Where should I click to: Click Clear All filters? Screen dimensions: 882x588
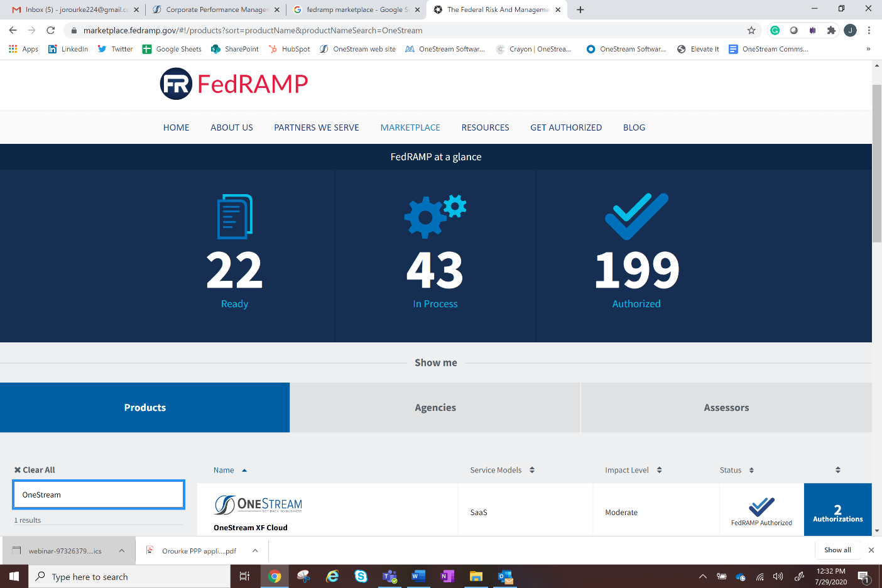click(x=35, y=470)
